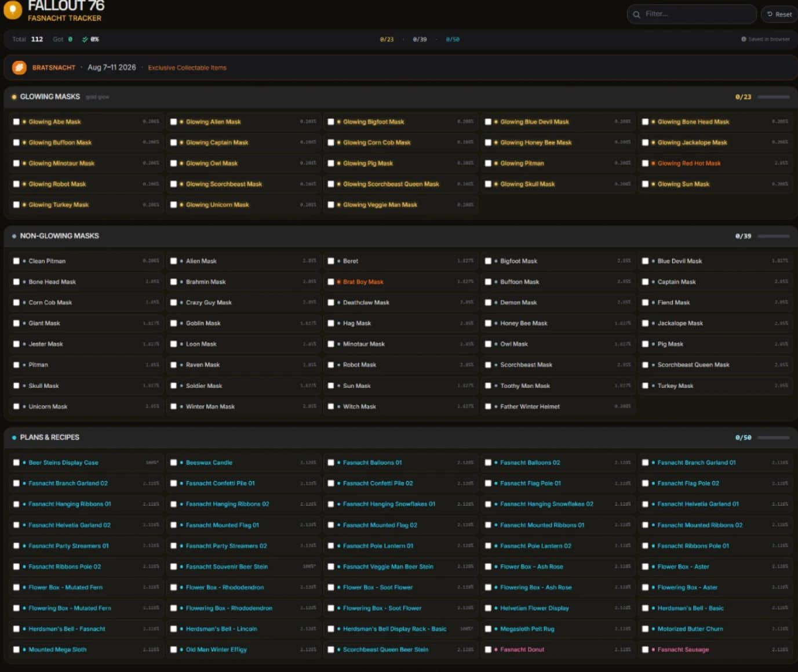Check the Glowing Turkey Mask checkbox

click(x=16, y=205)
